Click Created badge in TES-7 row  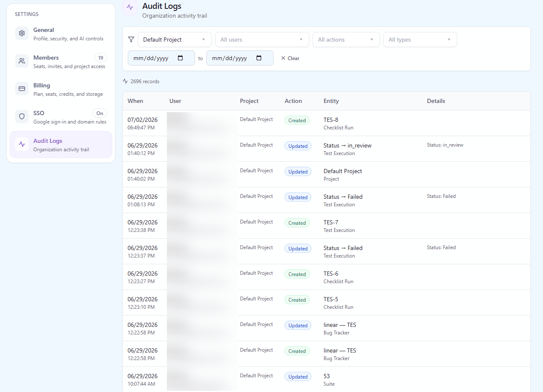point(297,223)
